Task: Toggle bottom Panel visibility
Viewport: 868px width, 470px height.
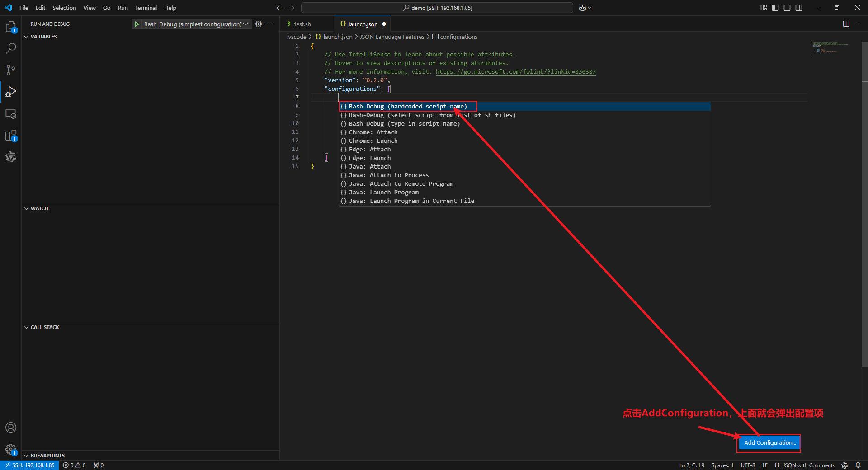Action: pos(787,8)
